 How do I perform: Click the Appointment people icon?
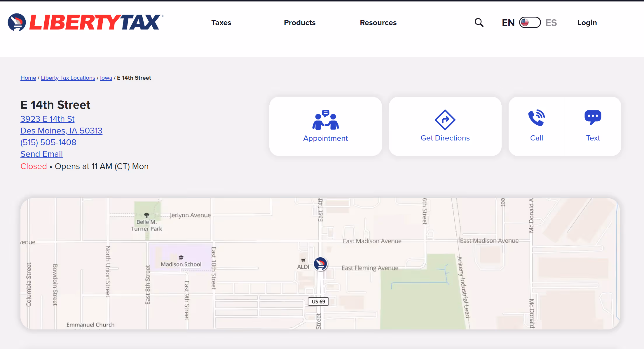pyautogui.click(x=326, y=119)
